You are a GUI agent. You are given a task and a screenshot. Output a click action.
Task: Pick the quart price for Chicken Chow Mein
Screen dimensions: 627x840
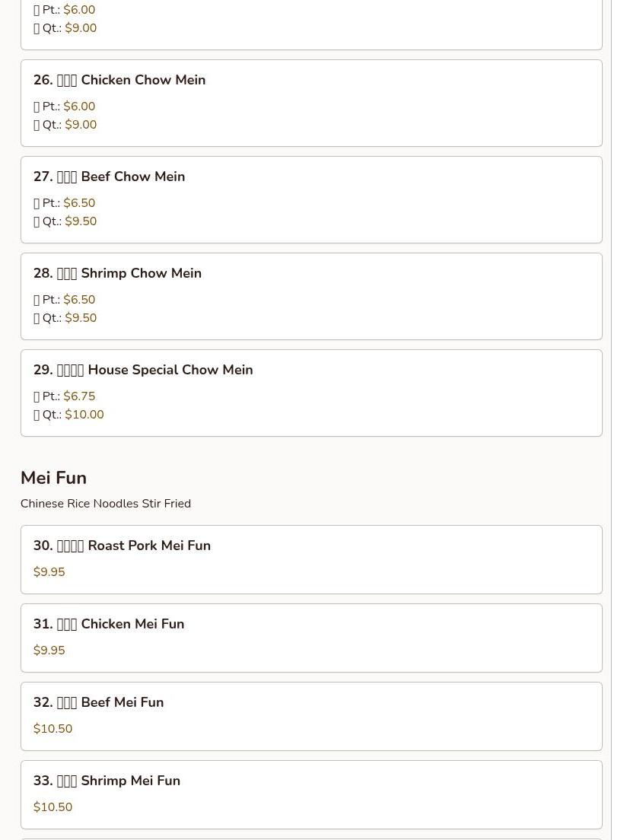(x=81, y=126)
